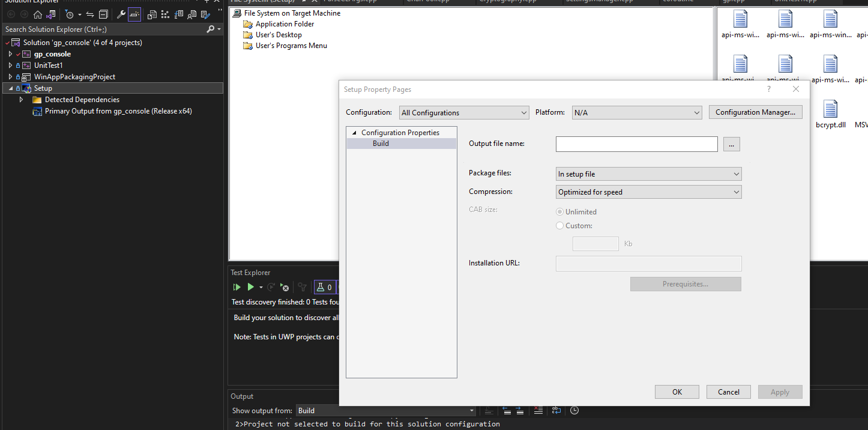Image resolution: width=868 pixels, height=430 pixels.
Task: Toggle the total tests flask counter
Action: coord(325,287)
